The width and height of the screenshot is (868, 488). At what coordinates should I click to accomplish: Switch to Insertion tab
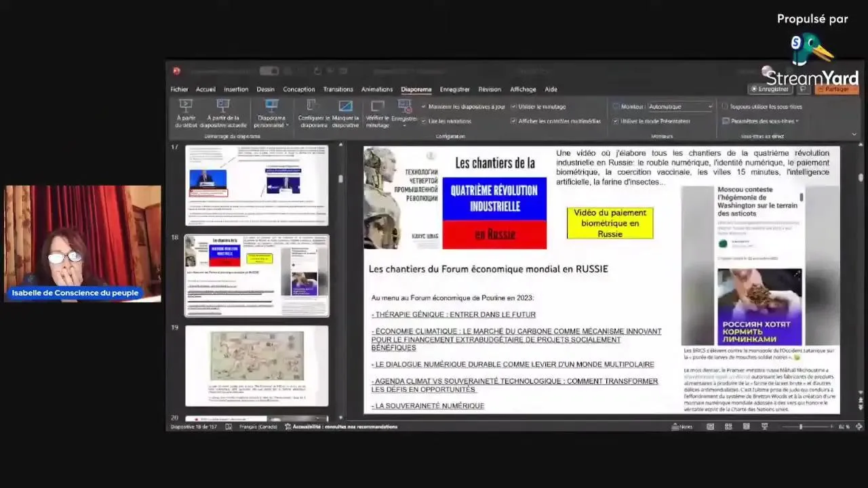point(236,89)
